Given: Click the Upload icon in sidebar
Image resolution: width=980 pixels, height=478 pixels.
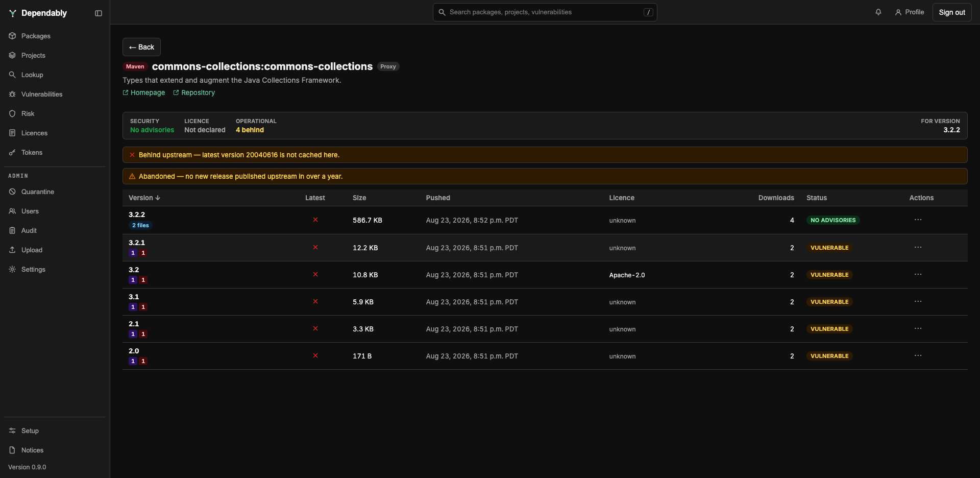Looking at the screenshot, I should point(12,250).
